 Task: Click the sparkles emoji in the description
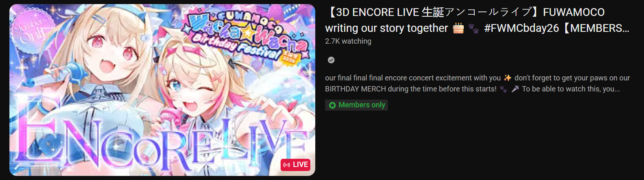tap(507, 78)
